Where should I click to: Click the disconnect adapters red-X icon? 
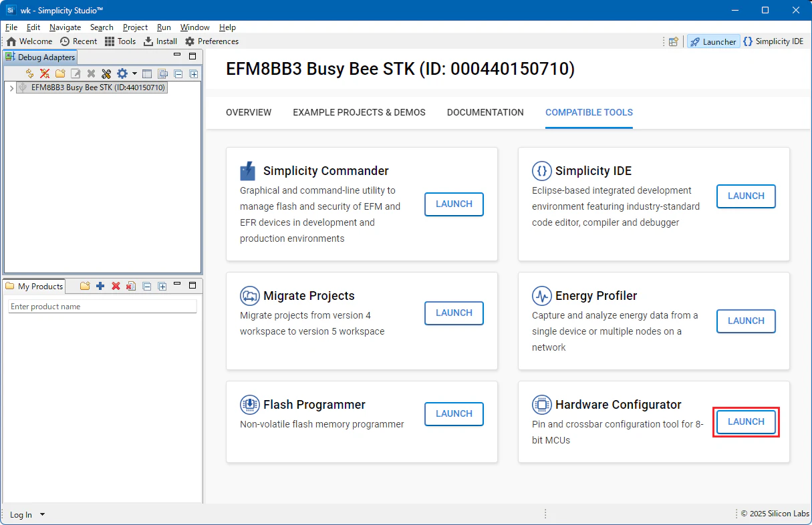tap(45, 73)
